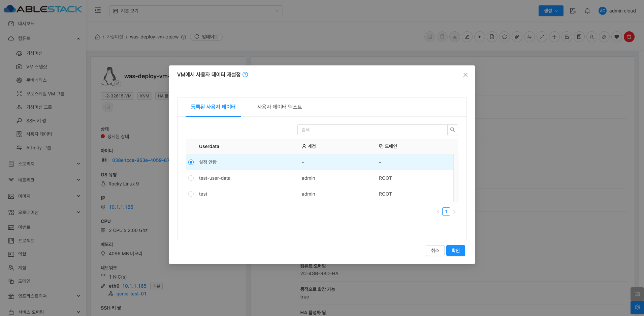644x316 pixels.
Task: Click the magnifier search icon in dialog
Action: point(452,130)
